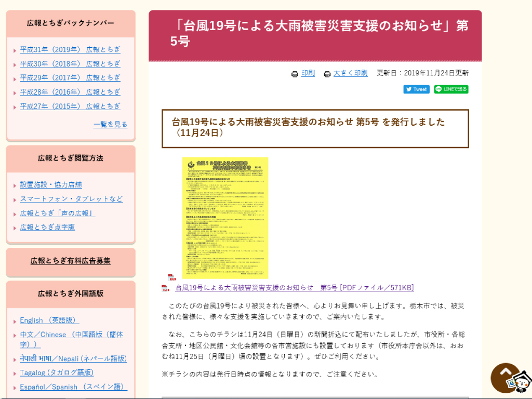Open 平成31年（2019年）広報とちぎ
The height and width of the screenshot is (399, 532).
pyautogui.click(x=70, y=49)
